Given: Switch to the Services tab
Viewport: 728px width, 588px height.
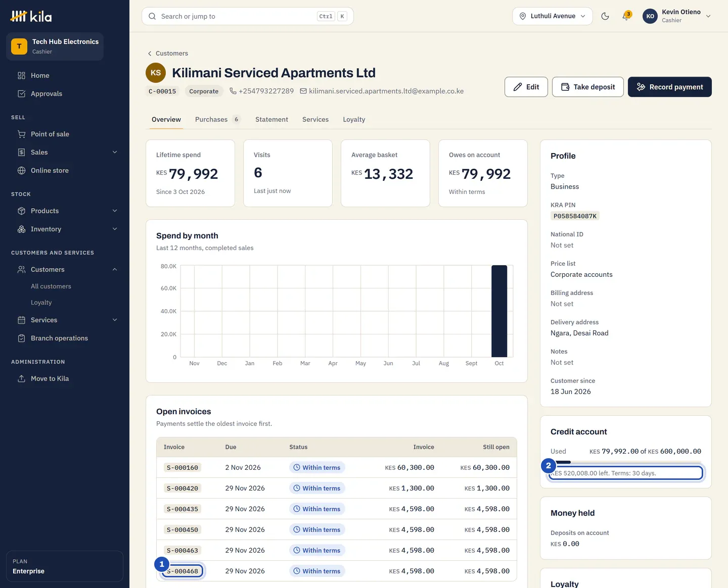Looking at the screenshot, I should click(315, 120).
